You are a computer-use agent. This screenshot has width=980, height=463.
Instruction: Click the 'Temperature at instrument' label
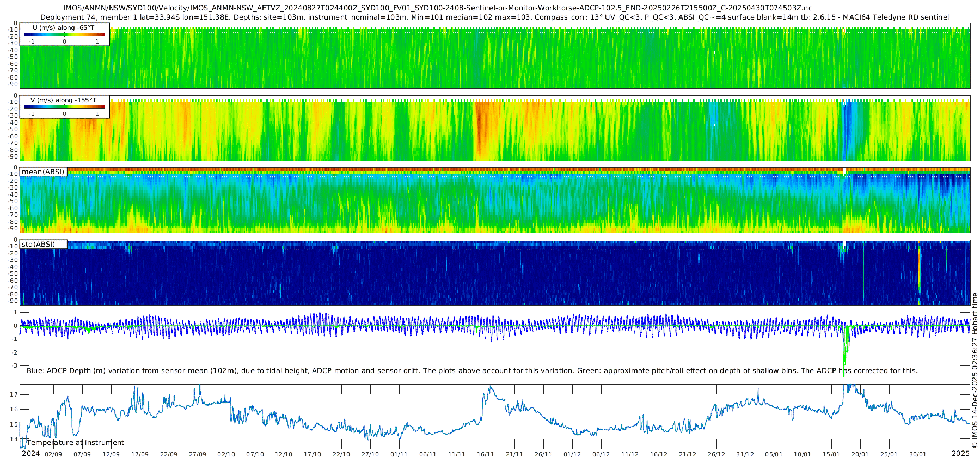[75, 443]
